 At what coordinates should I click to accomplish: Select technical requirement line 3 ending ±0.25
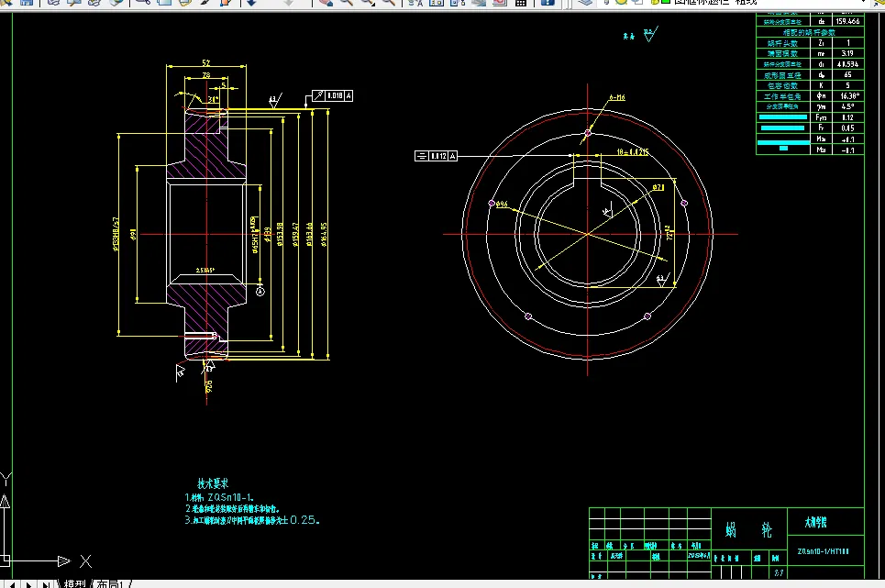252,520
